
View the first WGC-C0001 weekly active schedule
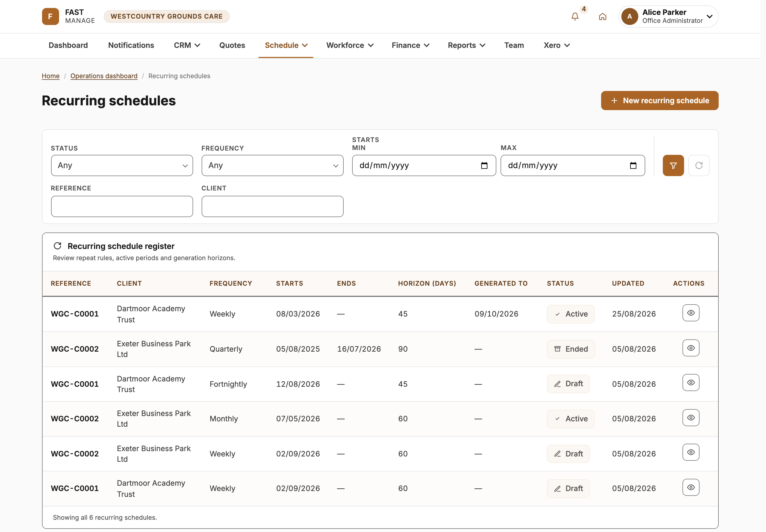point(691,313)
